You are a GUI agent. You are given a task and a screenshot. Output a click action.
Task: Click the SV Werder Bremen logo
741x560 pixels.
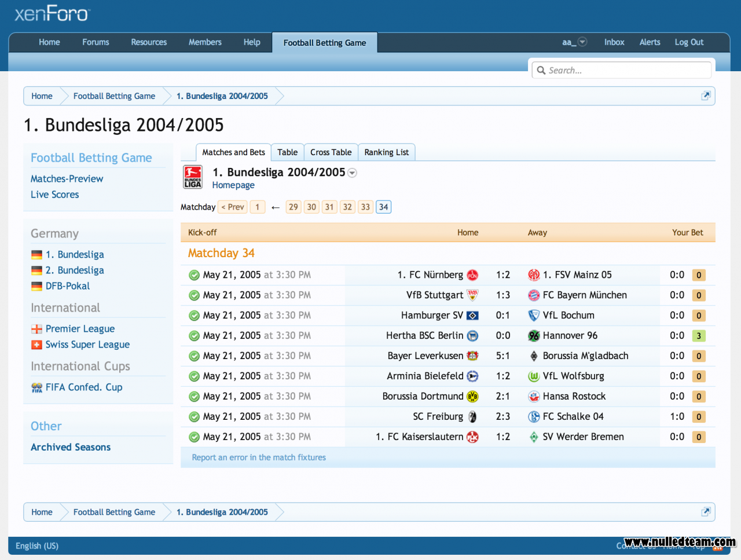click(x=534, y=437)
